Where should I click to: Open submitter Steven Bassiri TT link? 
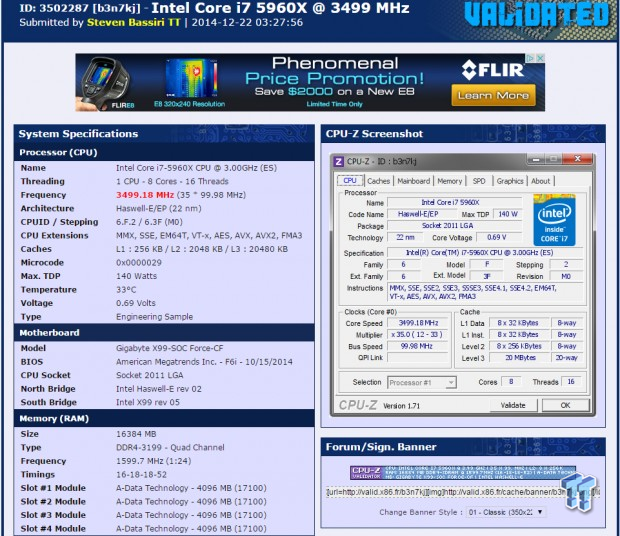[134, 23]
